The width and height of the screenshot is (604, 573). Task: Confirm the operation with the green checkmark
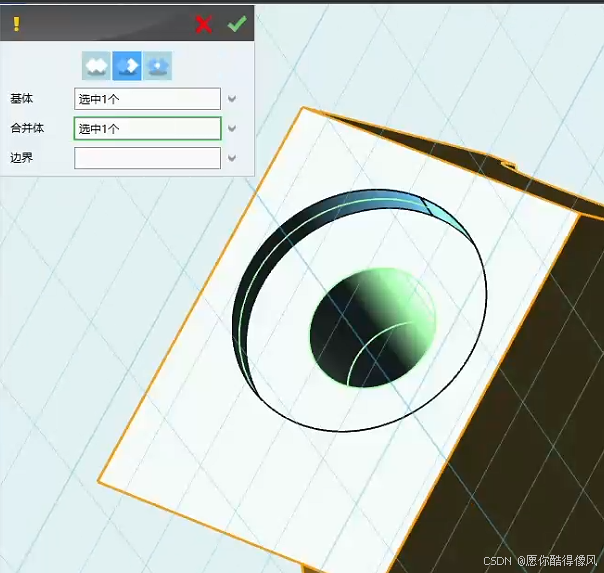tap(237, 24)
